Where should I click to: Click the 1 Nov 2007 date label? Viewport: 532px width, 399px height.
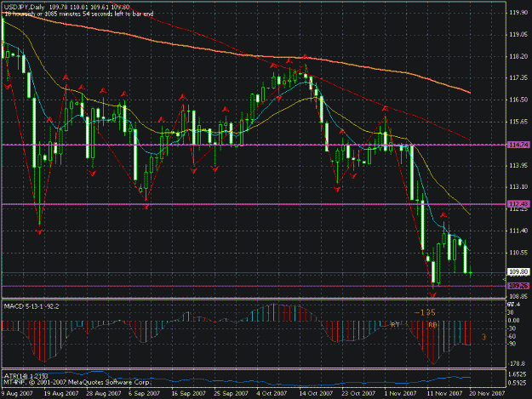pos(400,393)
